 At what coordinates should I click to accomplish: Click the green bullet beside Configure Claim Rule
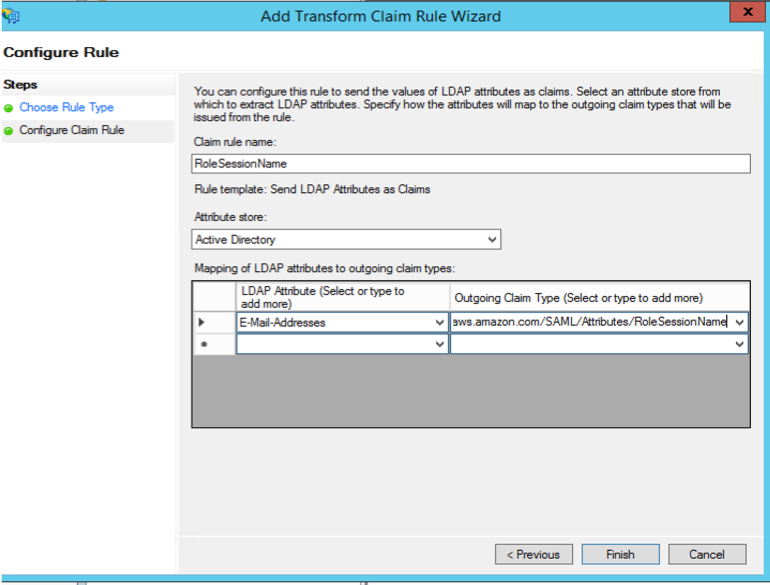coord(8,131)
